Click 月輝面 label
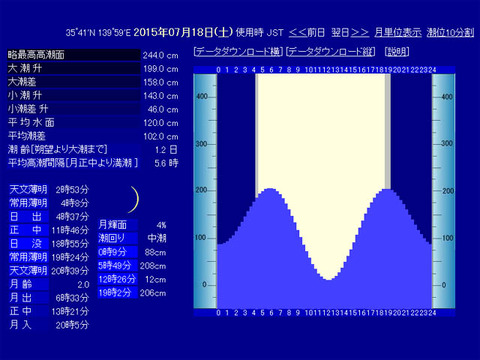Image resolution: width=480 pixels, height=360 pixels. pyautogui.click(x=117, y=225)
